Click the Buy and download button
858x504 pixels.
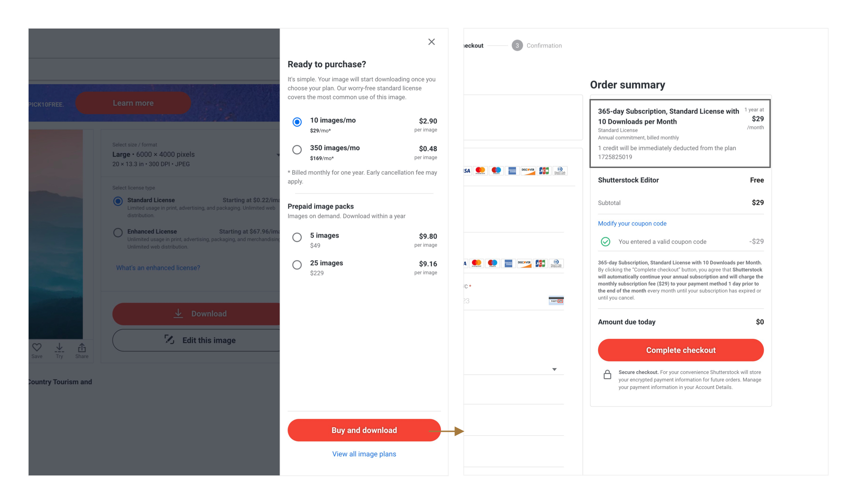pyautogui.click(x=364, y=430)
